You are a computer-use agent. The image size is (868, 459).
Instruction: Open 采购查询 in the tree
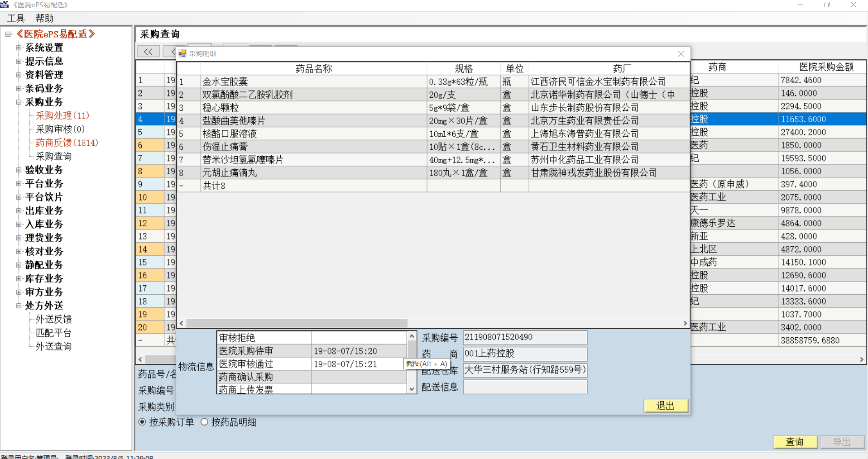point(53,156)
